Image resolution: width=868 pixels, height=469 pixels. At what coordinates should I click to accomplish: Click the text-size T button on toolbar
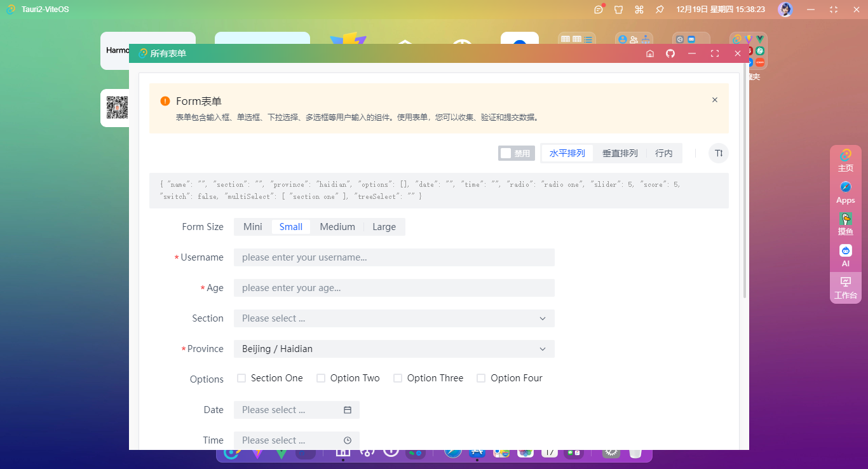coord(719,153)
